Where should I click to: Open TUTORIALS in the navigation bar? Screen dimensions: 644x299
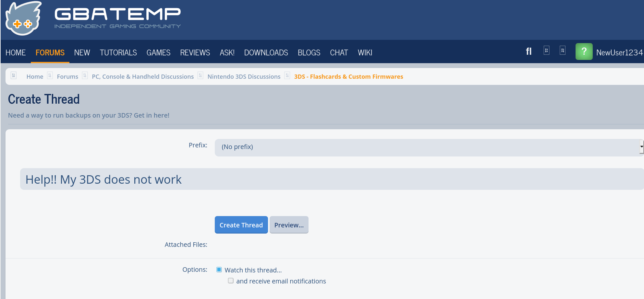point(118,52)
